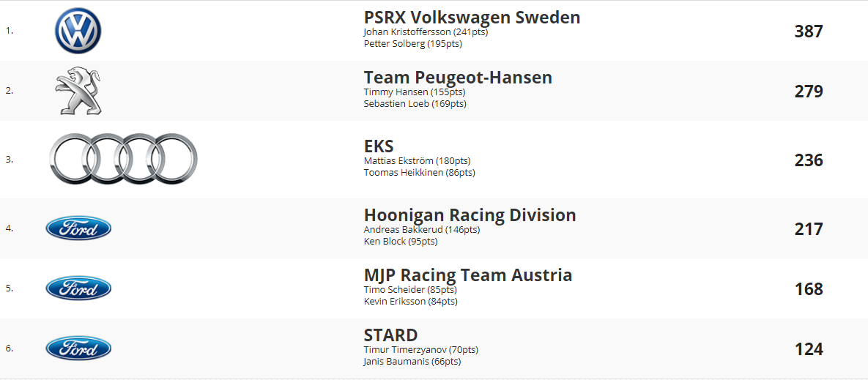Click the Volkswagen logo
This screenshot has width=868, height=380.
click(x=78, y=31)
